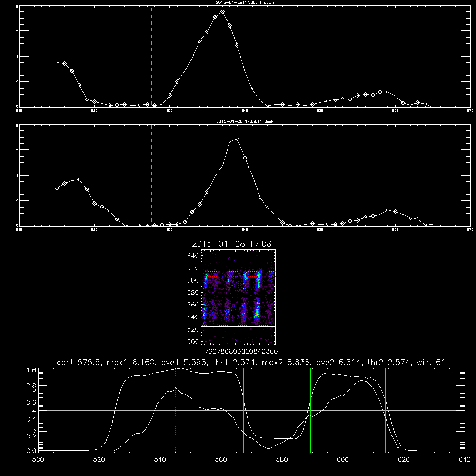Click the last diamond data point in dusk plot
476x476 pixels.
tap(433, 224)
